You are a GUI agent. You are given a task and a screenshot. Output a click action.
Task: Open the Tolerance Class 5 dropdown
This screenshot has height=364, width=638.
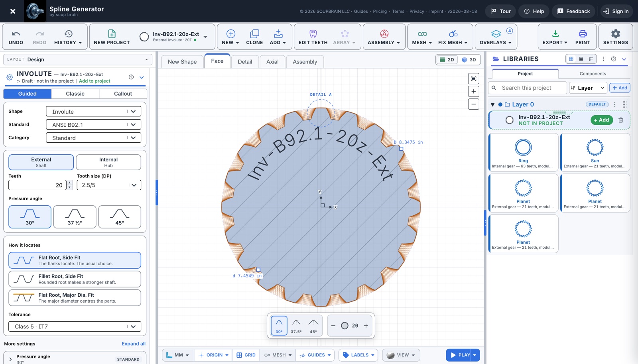coord(75,327)
